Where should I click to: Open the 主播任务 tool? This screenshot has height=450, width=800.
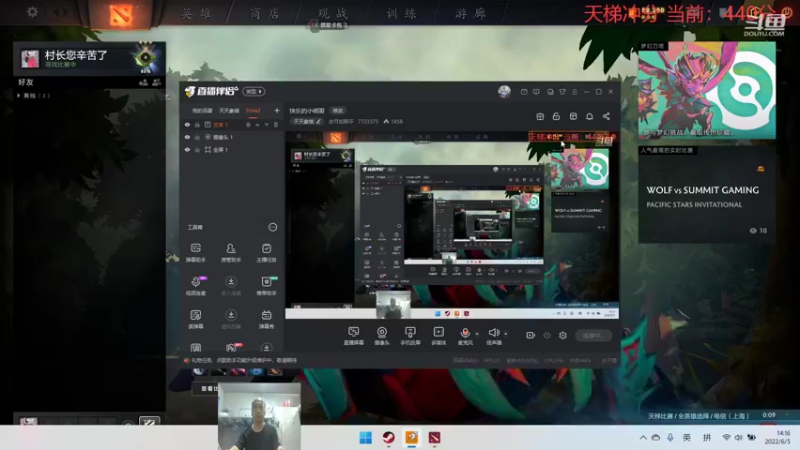click(266, 253)
